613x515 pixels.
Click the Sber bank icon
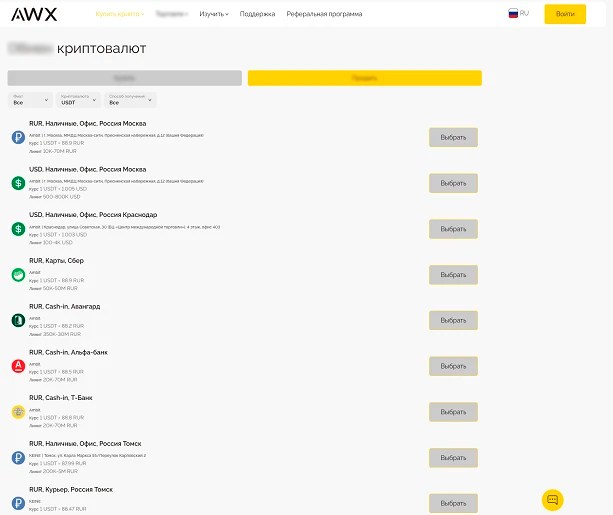pos(18,275)
